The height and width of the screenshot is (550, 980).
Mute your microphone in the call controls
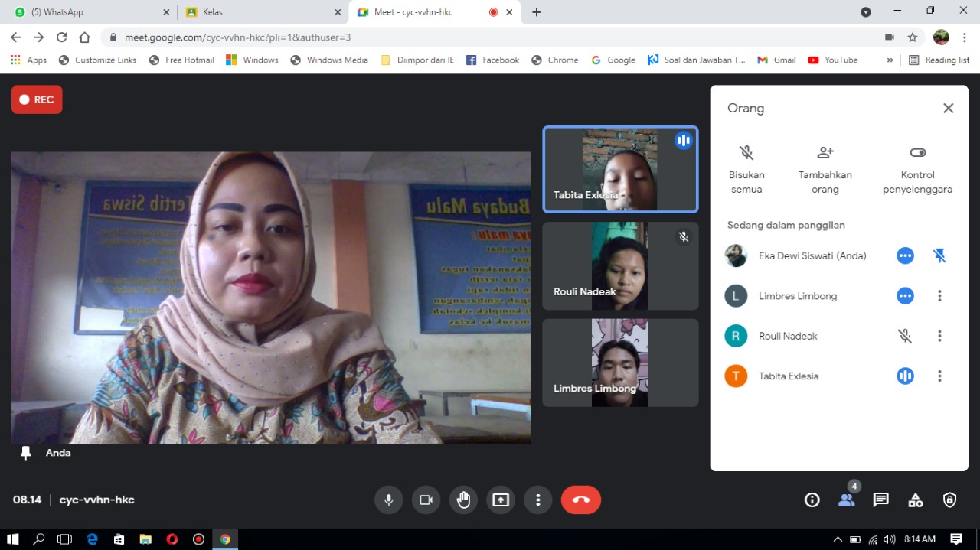click(x=388, y=500)
